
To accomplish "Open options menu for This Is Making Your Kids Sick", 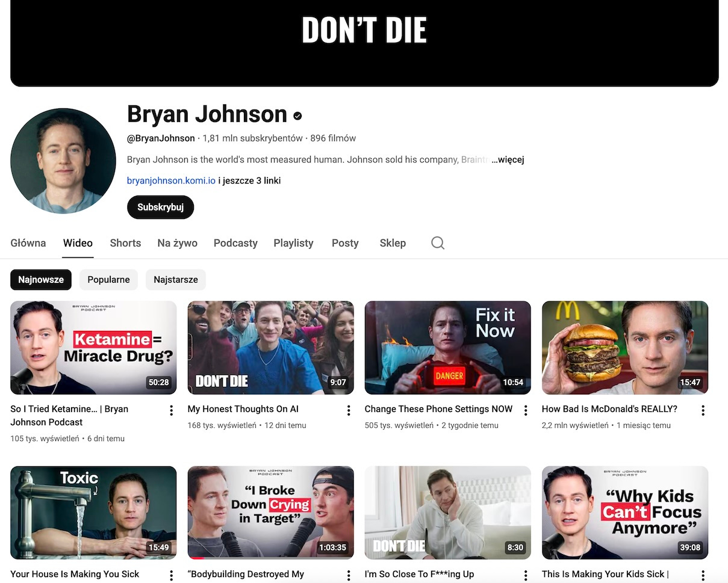I will 703,576.
